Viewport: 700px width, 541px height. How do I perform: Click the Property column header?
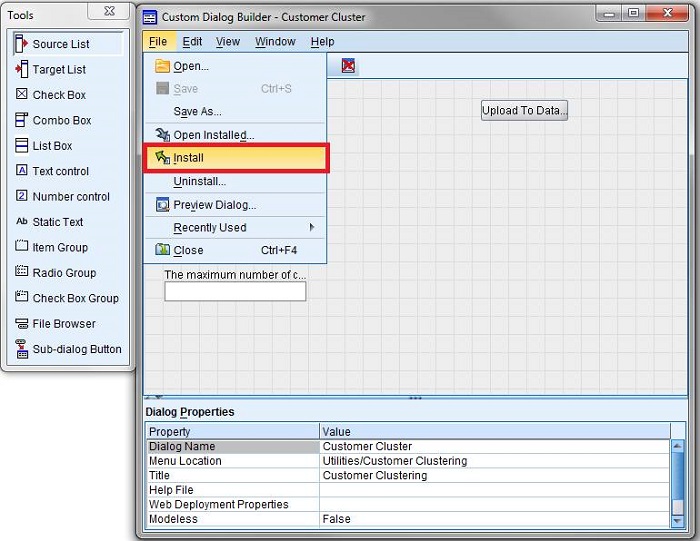coord(233,431)
